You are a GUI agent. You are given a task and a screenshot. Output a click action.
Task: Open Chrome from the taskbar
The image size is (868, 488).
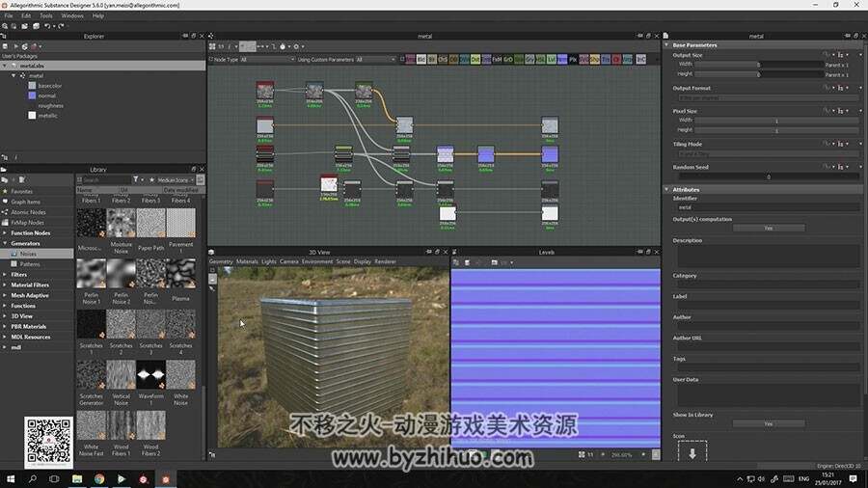click(99, 479)
